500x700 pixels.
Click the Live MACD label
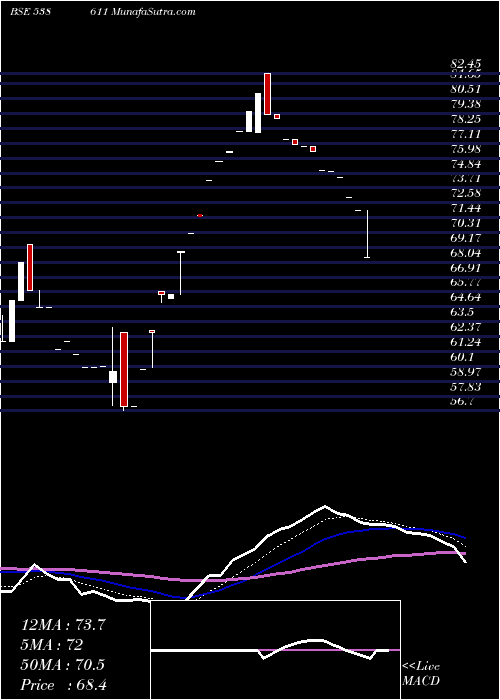[x=421, y=674]
